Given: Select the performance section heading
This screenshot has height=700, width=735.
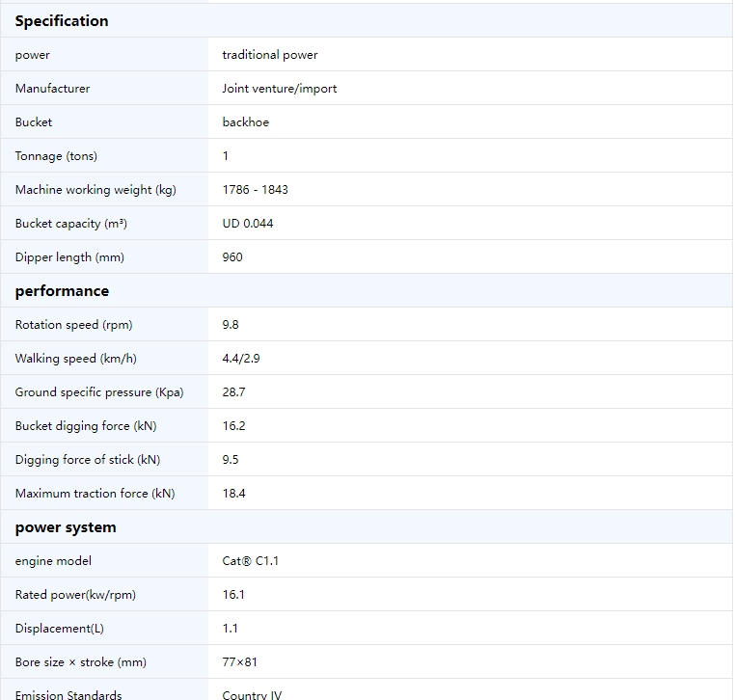Looking at the screenshot, I should (x=62, y=290).
